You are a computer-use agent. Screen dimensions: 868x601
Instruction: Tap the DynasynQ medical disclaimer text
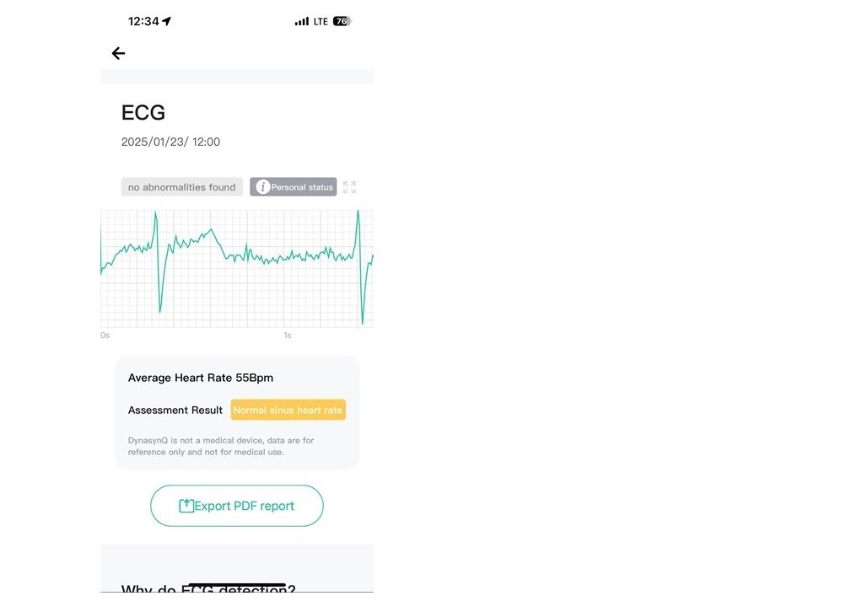(x=221, y=446)
